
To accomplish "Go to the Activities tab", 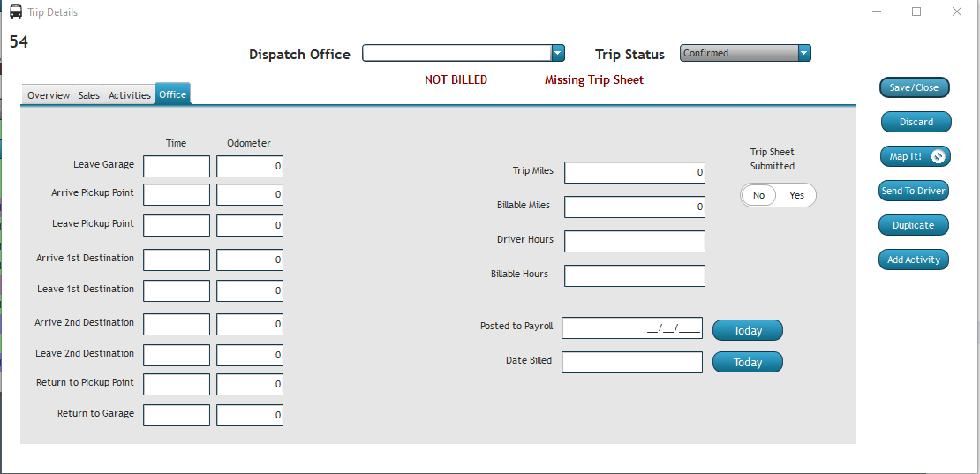I will tap(130, 95).
